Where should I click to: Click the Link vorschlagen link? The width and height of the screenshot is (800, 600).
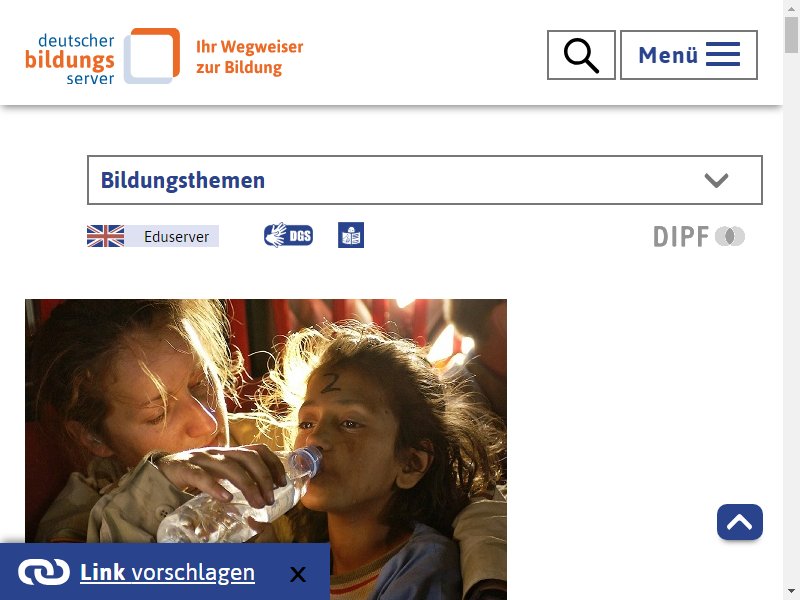[x=167, y=572]
